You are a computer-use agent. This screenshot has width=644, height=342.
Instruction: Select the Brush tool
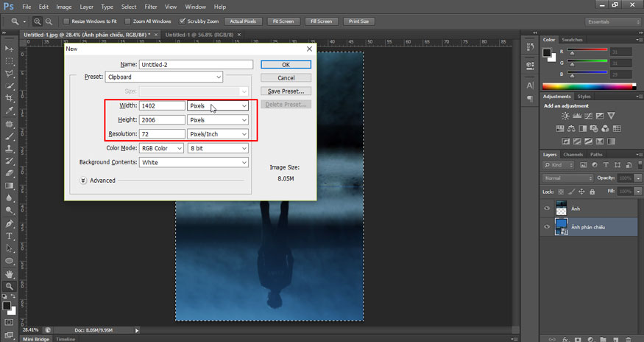click(x=9, y=136)
